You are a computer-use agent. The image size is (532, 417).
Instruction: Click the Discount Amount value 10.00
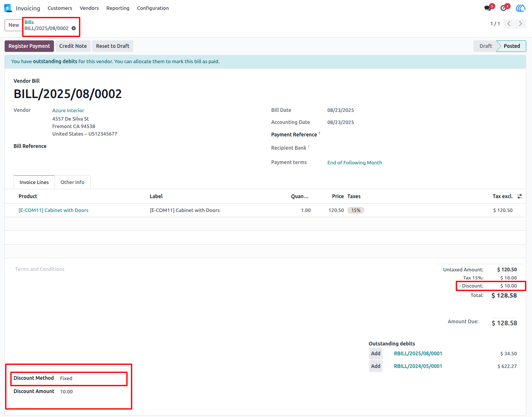[66, 392]
